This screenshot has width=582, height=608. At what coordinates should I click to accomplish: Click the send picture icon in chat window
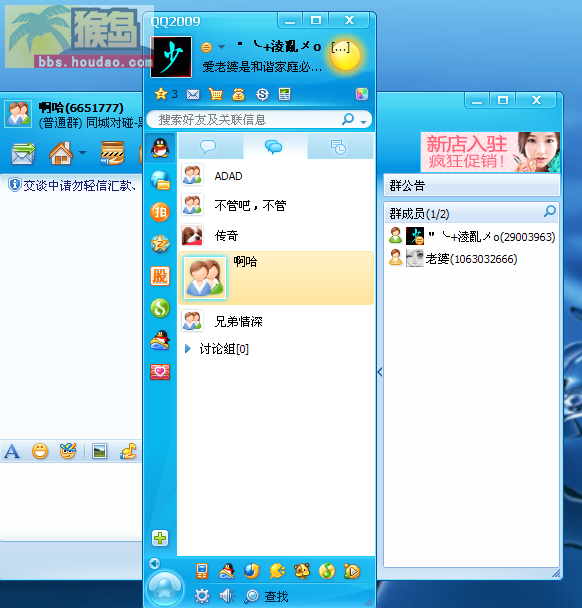[100, 451]
